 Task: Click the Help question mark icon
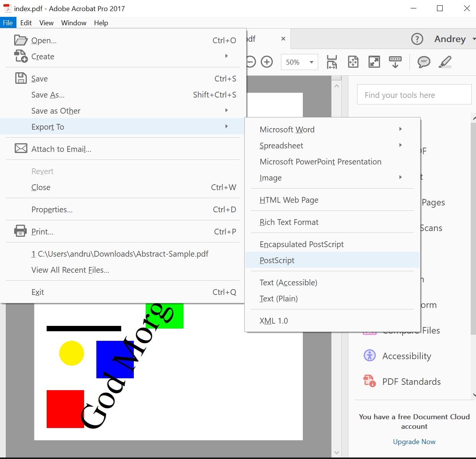417,39
